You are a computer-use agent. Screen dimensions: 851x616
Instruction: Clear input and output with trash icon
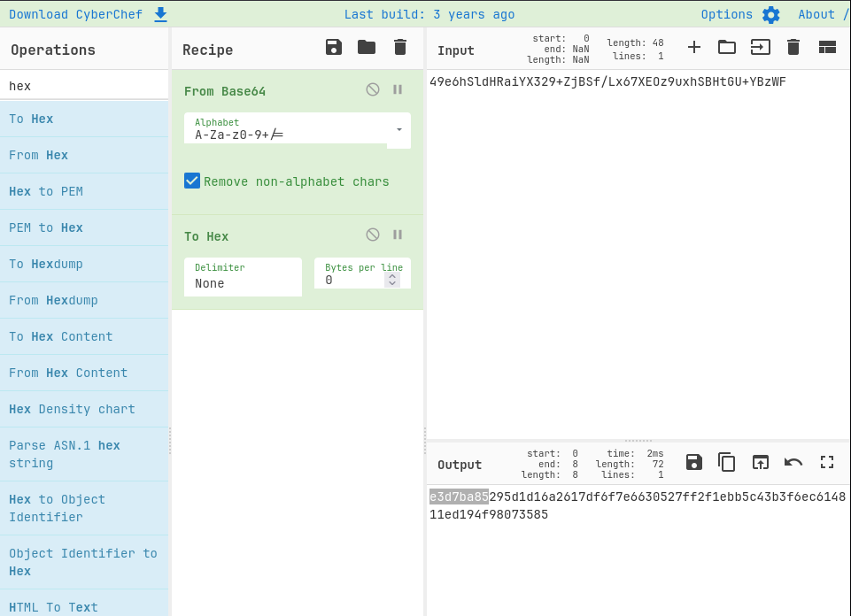coord(793,47)
